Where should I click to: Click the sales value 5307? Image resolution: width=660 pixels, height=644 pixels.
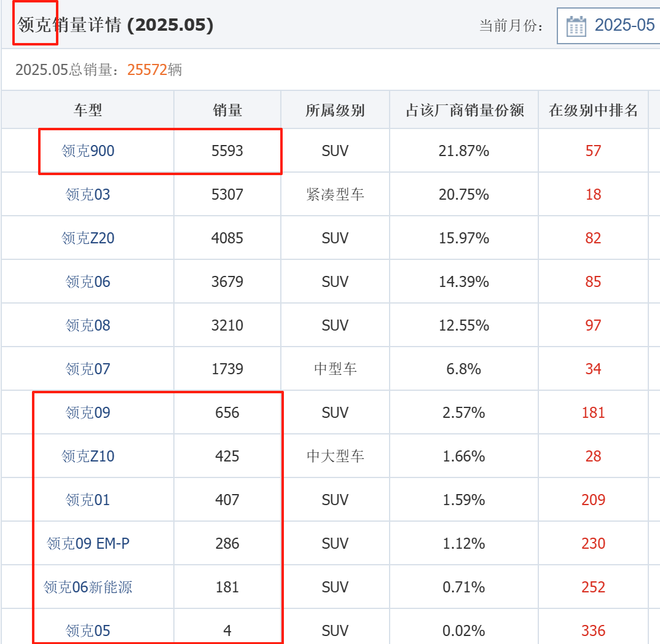227,194
